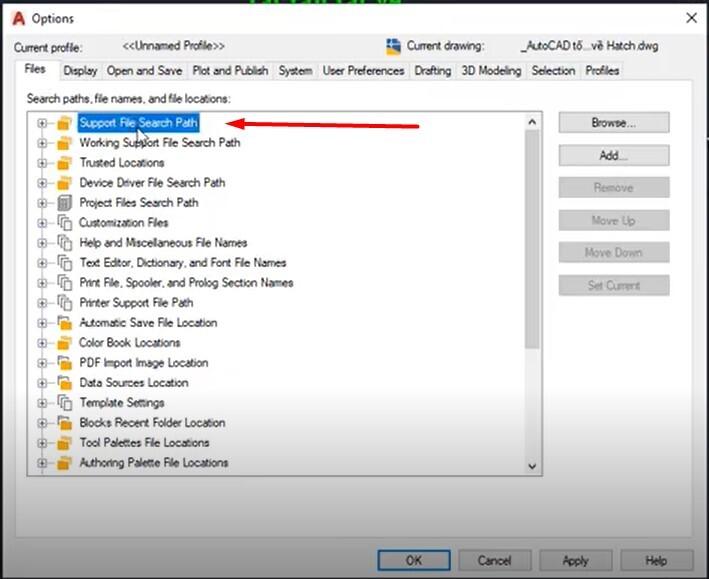Open the Open and Save tab
Screen dimensions: 709x579
point(144,71)
